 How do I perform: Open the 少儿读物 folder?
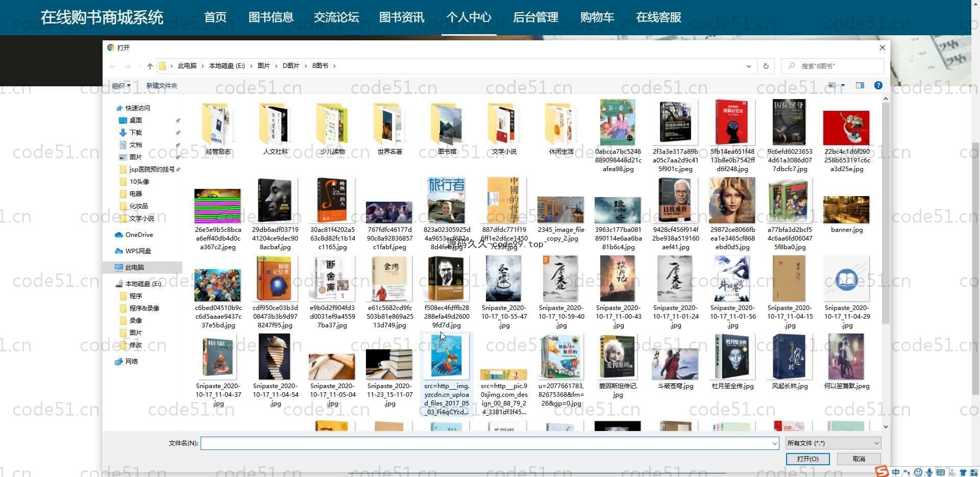click(x=332, y=129)
